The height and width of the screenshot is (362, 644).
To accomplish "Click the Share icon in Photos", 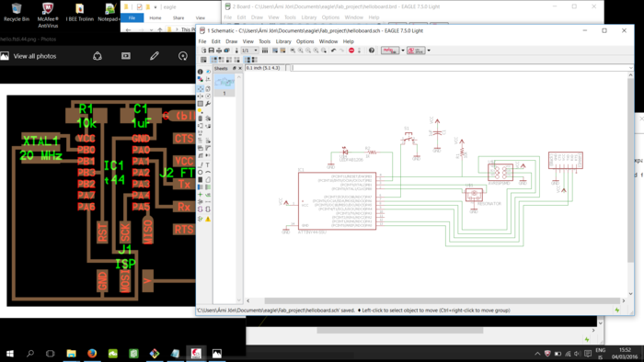I will click(98, 56).
